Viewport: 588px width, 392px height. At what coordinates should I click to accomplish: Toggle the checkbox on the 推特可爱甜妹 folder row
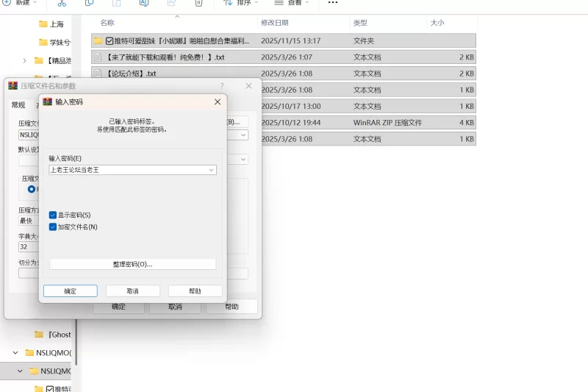[110, 41]
